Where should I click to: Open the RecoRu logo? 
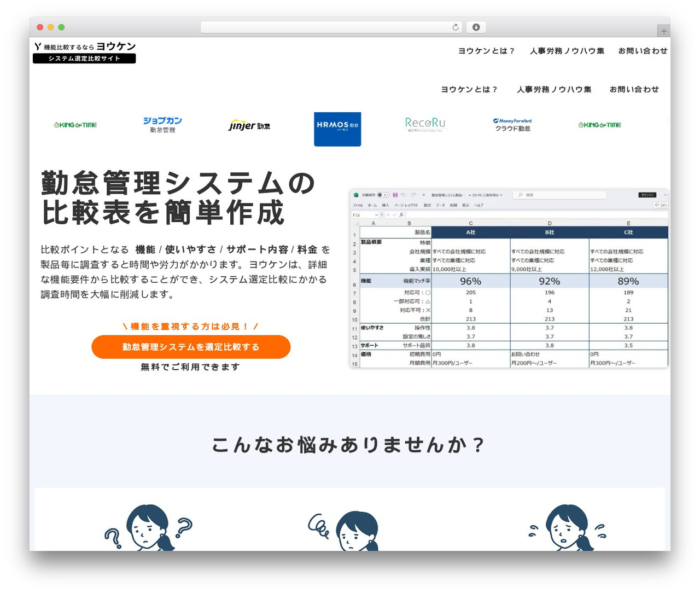(425, 124)
